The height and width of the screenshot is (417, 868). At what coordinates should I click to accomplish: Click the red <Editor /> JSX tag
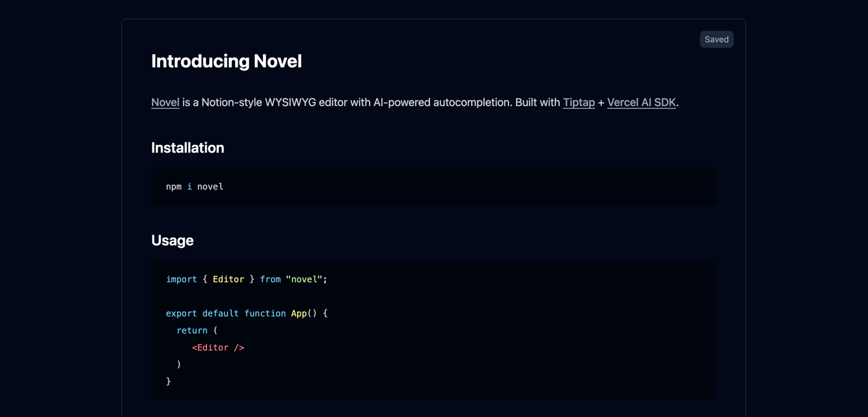[218, 348]
